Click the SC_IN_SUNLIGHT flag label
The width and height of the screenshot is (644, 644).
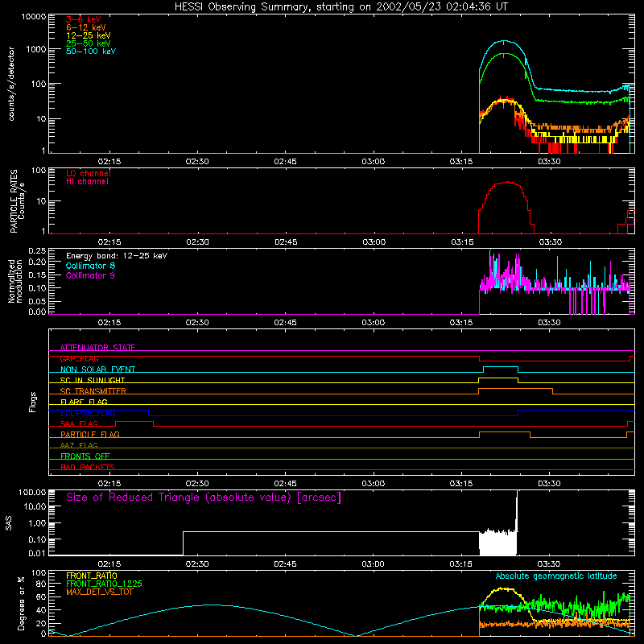pyautogui.click(x=93, y=380)
